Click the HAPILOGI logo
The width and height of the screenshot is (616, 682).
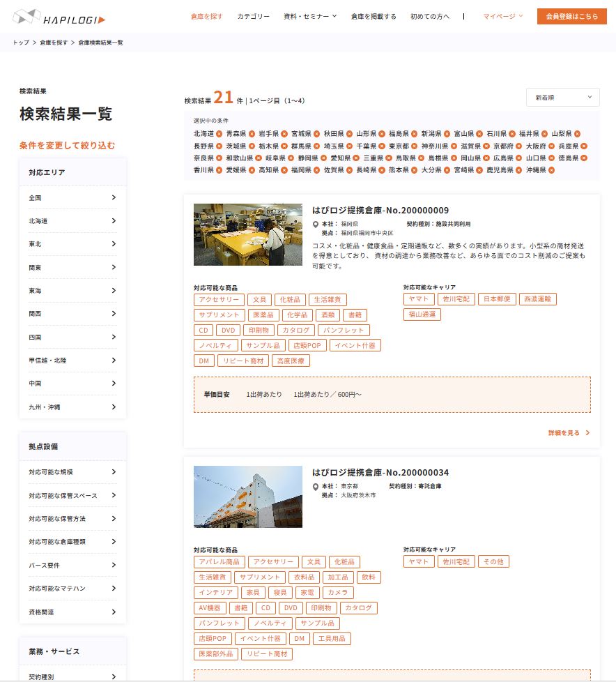(x=59, y=17)
